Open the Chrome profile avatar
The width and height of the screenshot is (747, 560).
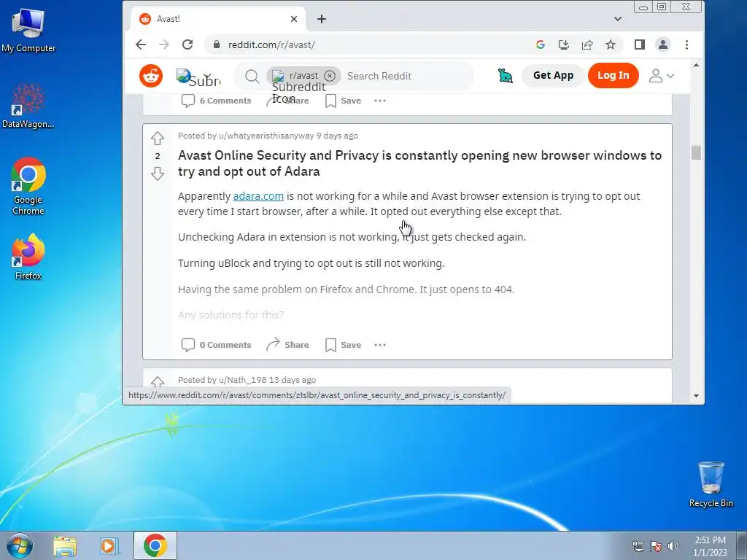[662, 44]
